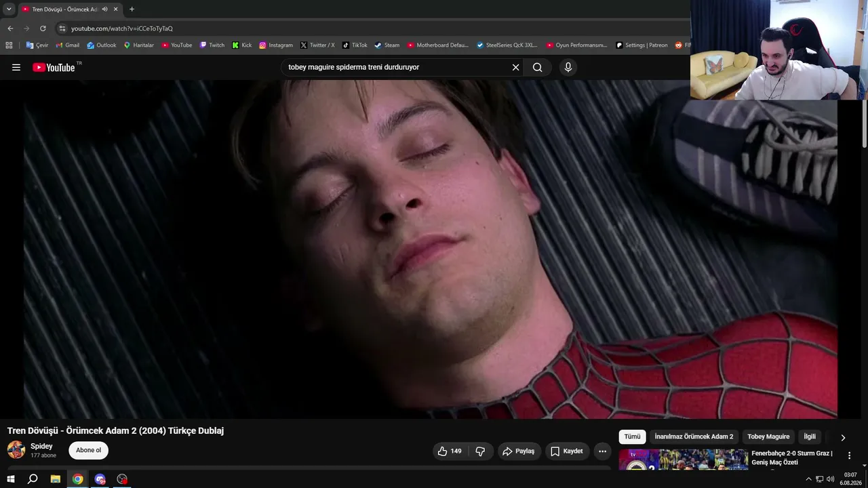Open the Chrome apps grid shortcut
The height and width of the screenshot is (488, 868).
click(x=9, y=45)
